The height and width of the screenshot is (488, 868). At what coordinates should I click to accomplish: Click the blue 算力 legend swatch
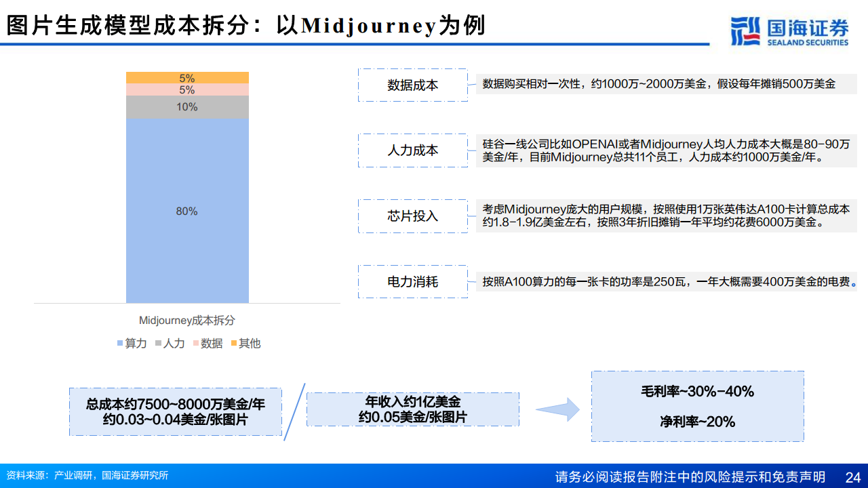click(x=120, y=344)
